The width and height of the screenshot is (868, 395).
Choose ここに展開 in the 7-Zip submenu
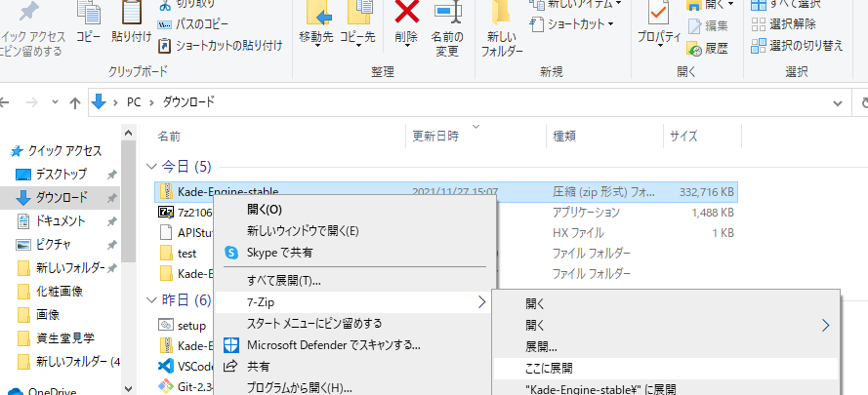tap(665, 368)
